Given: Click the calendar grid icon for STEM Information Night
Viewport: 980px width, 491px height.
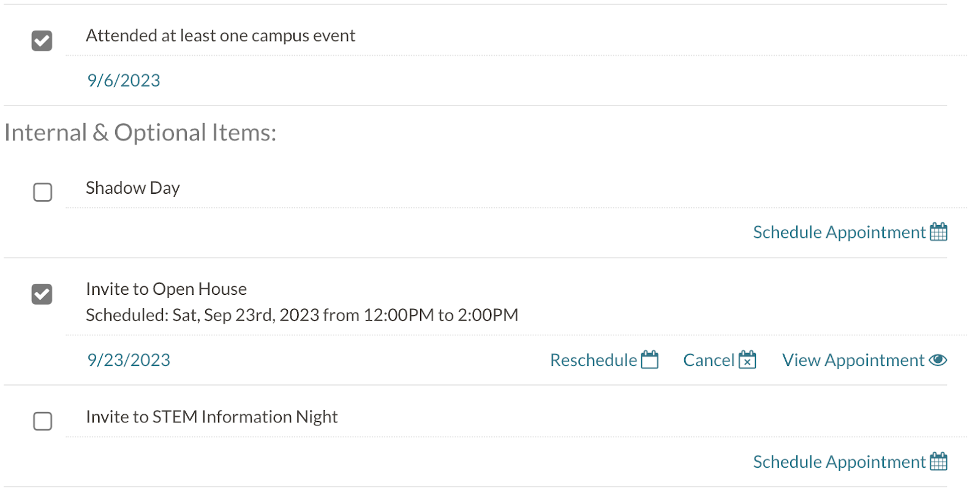Looking at the screenshot, I should (x=938, y=461).
